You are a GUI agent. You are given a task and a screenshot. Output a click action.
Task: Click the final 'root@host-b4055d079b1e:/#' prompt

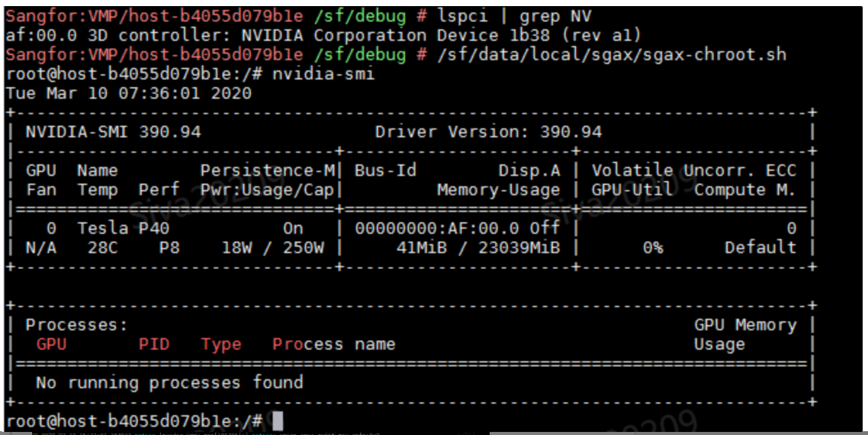click(134, 420)
